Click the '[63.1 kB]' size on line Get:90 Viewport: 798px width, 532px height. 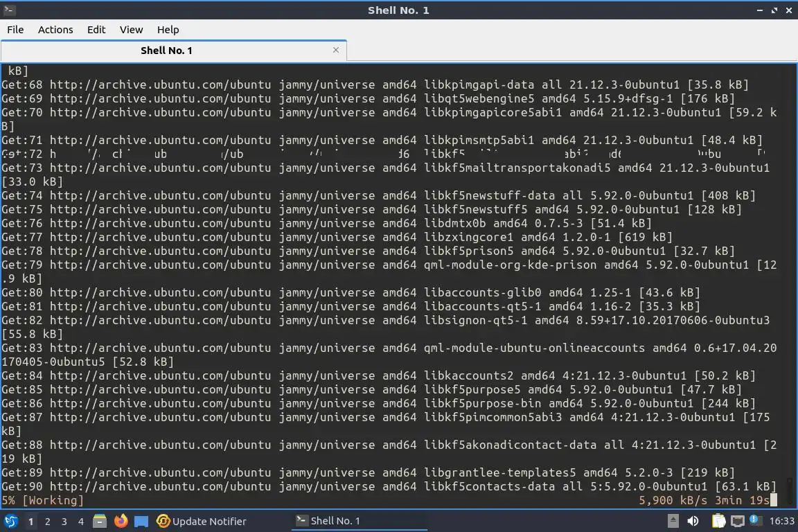(x=745, y=487)
